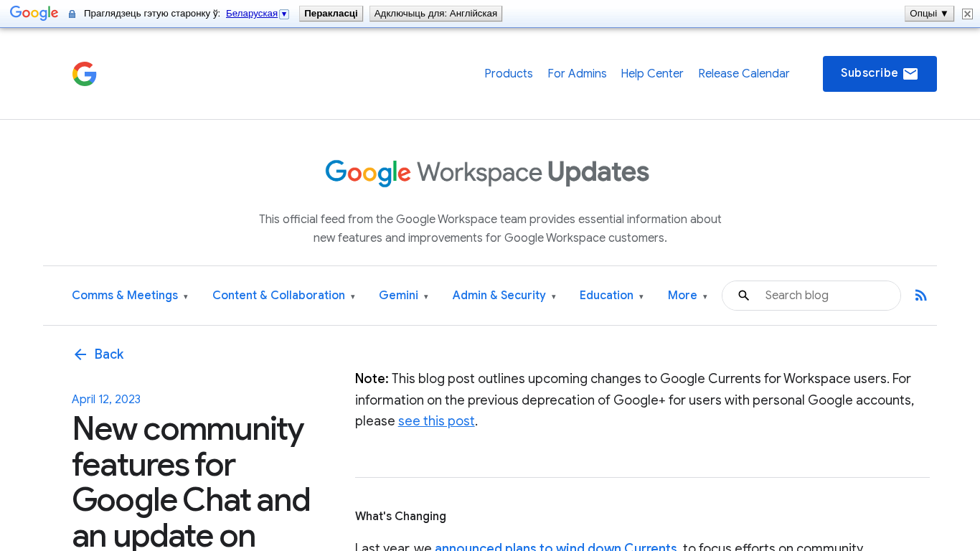Expand the Education menu

pyautogui.click(x=612, y=296)
